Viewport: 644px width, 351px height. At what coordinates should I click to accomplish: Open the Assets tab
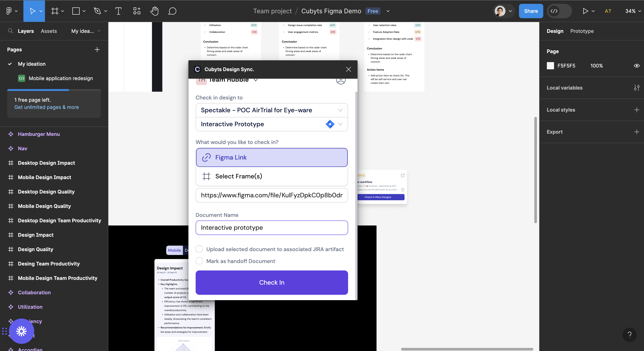(x=49, y=31)
